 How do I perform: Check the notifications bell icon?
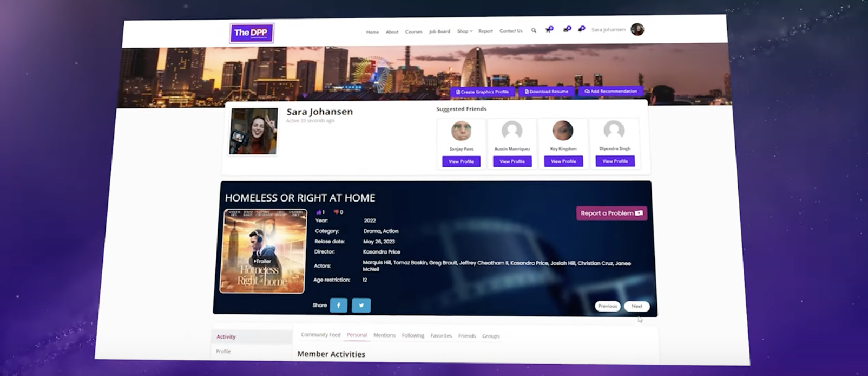[x=581, y=29]
